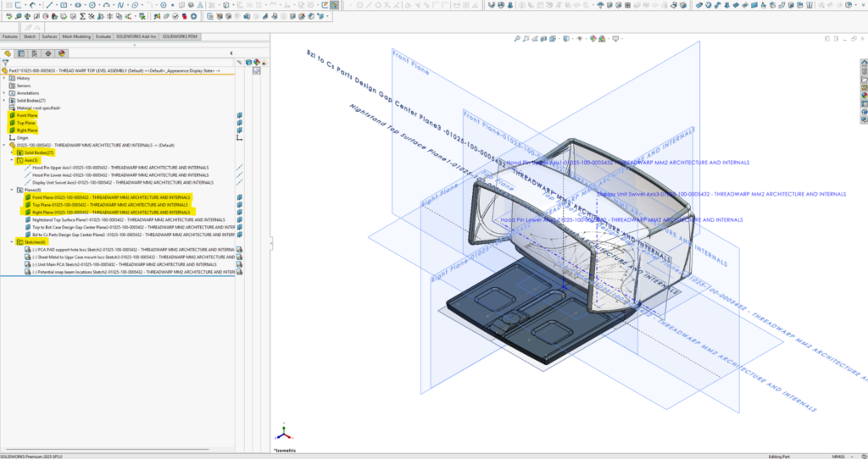Click Zoom to Area in view toolbar
The width and height of the screenshot is (868, 459).
pos(526,39)
